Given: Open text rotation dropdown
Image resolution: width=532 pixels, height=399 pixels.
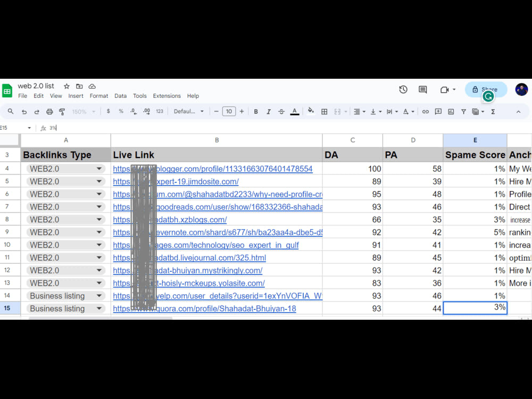Looking at the screenshot, I should [x=409, y=111].
